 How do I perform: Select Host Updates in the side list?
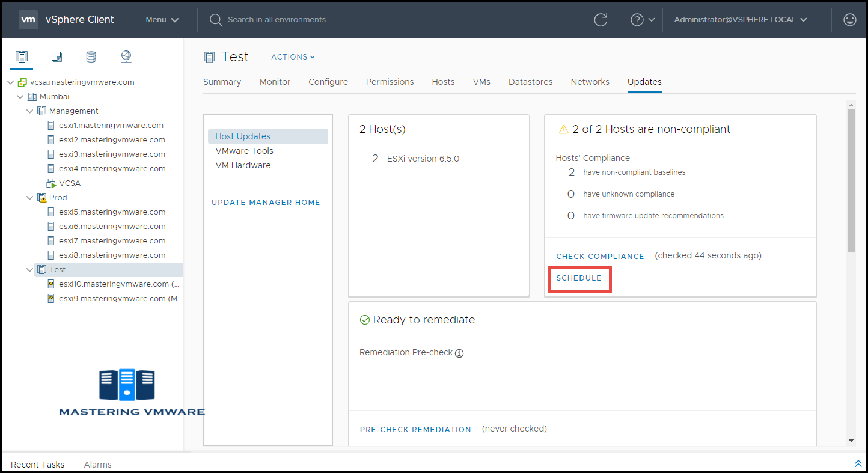[268, 136]
